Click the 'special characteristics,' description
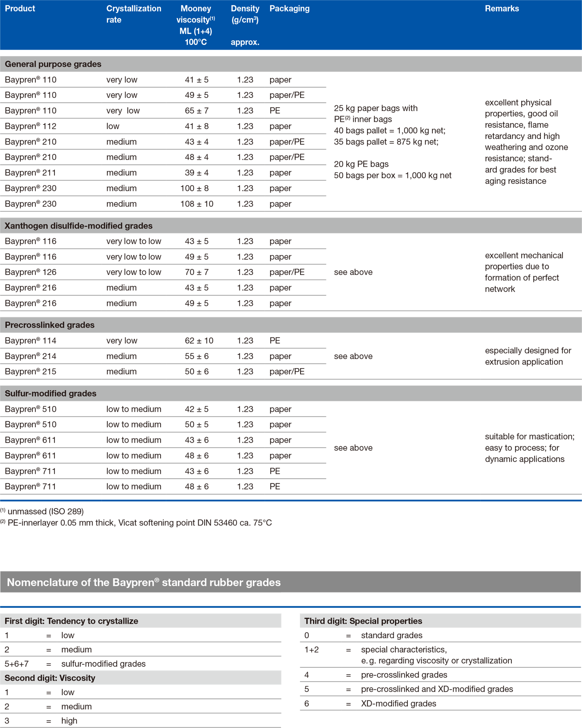The image size is (582, 728). [404, 650]
